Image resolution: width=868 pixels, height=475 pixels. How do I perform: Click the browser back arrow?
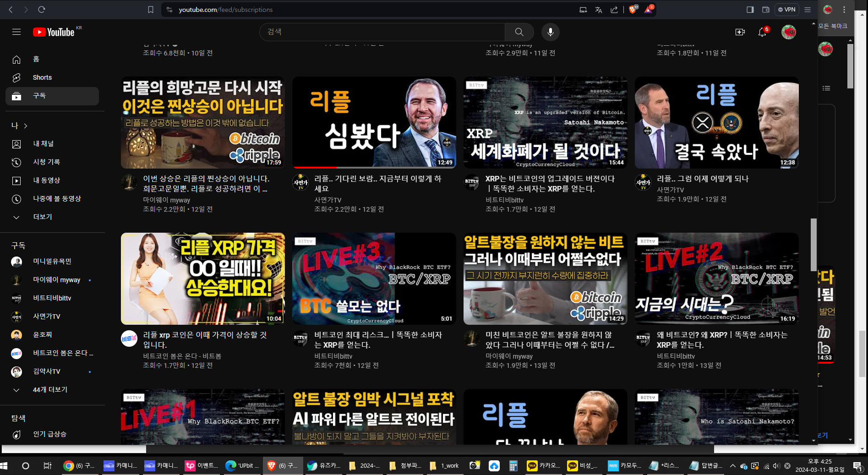[11, 9]
